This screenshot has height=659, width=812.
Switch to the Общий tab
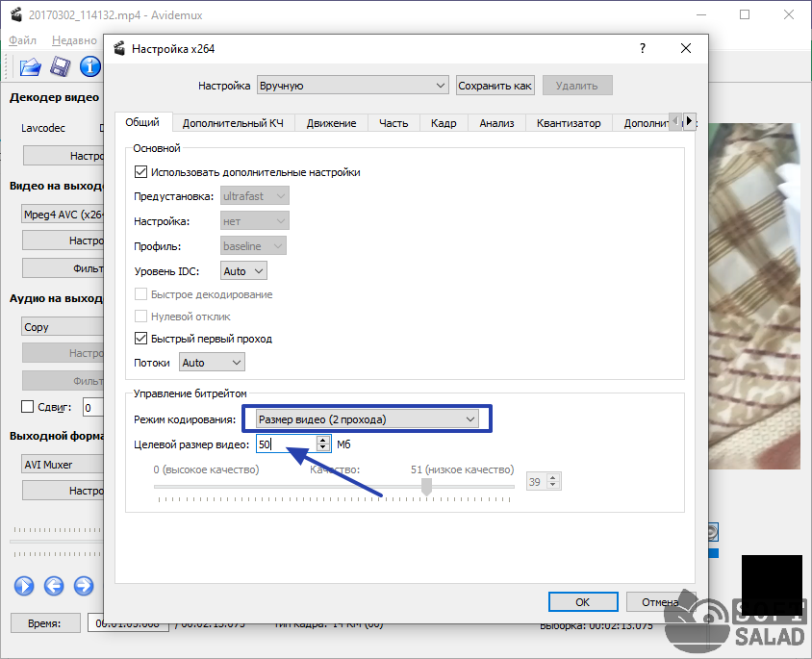(x=142, y=122)
